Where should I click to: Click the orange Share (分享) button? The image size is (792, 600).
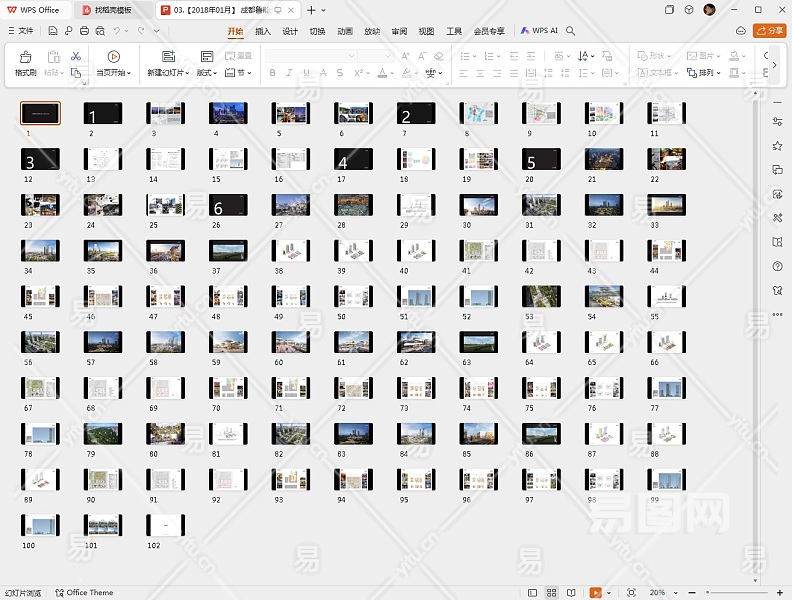[x=770, y=31]
